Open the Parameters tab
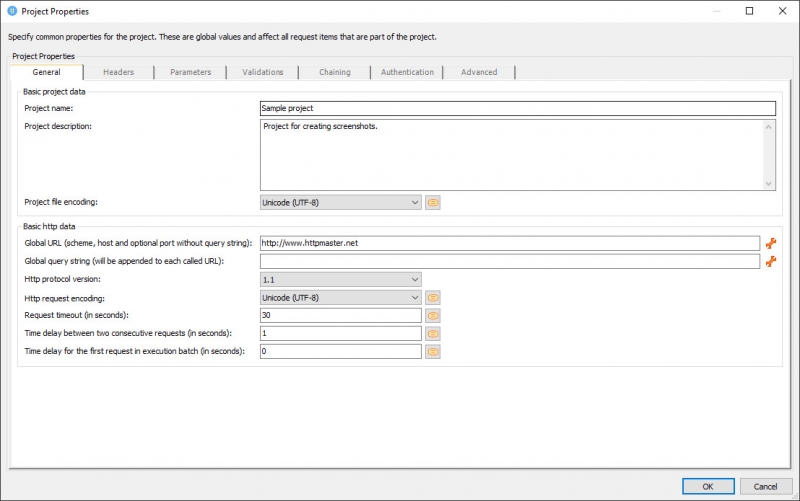The width and height of the screenshot is (800, 501). (x=190, y=72)
